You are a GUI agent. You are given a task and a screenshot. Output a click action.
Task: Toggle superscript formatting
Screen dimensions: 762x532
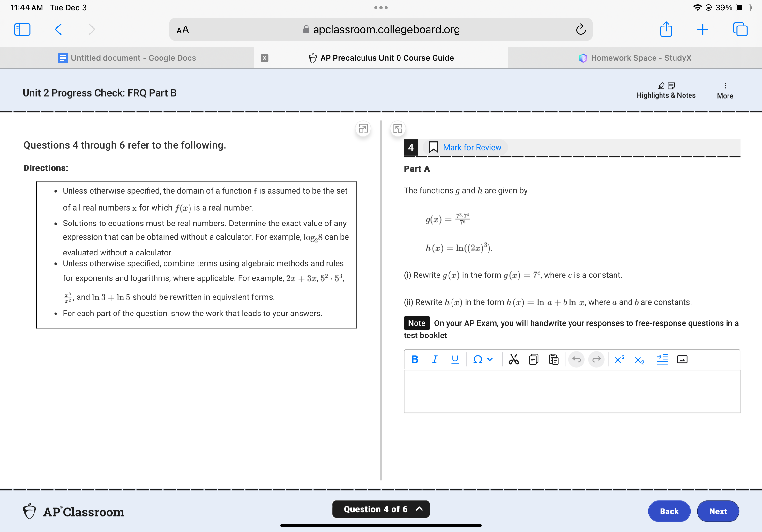[619, 359]
